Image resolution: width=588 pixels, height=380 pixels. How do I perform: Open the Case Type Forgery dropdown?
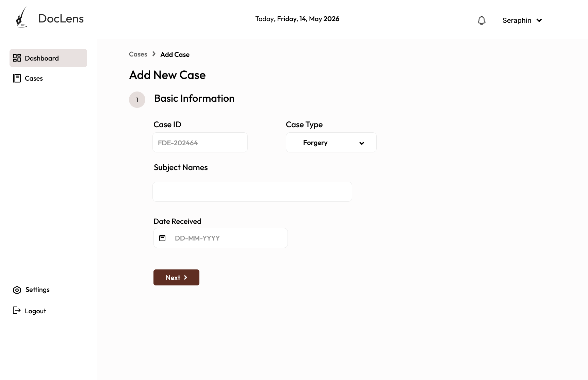(331, 143)
